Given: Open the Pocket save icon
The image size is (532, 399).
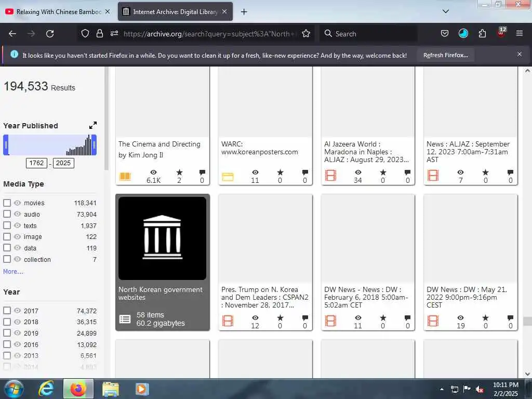Looking at the screenshot, I should tap(445, 33).
